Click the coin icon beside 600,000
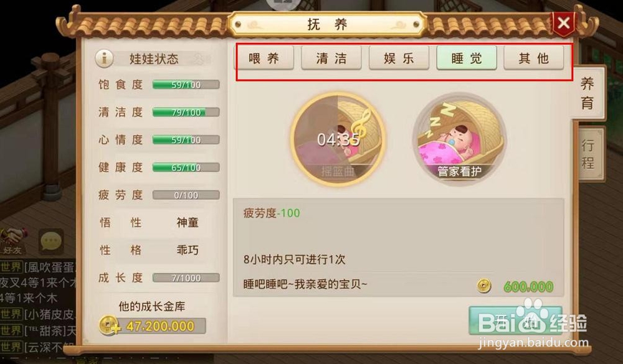Image resolution: width=623 pixels, height=364 pixels. (x=483, y=286)
